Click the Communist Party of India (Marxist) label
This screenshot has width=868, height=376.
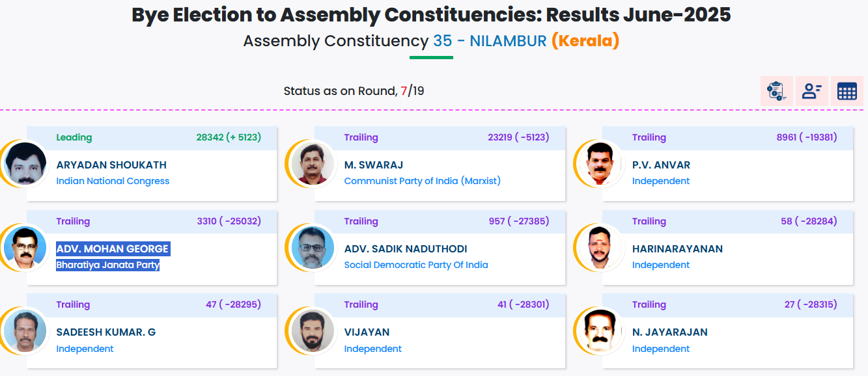click(x=422, y=181)
